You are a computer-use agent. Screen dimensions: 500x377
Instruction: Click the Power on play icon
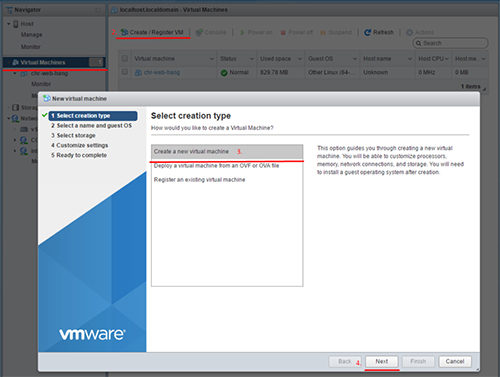242,32
